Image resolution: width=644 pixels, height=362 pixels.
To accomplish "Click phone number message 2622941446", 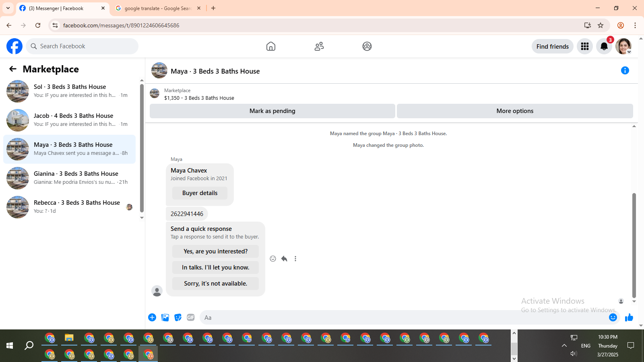I will click(187, 214).
